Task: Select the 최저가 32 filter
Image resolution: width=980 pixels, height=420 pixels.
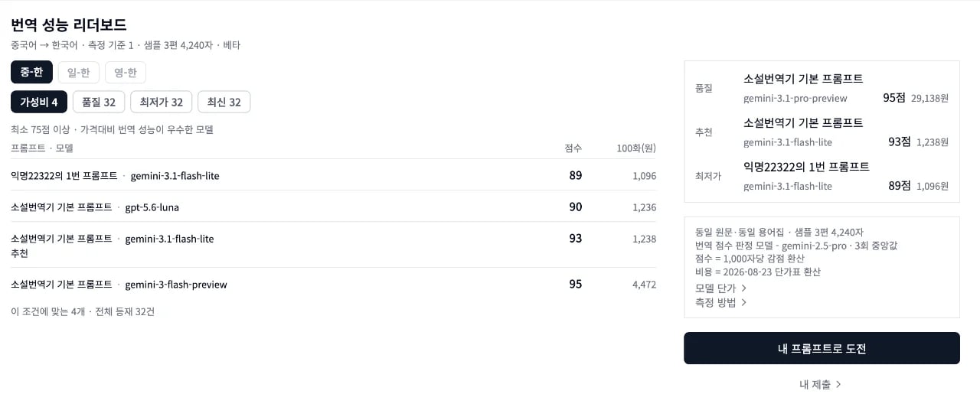Action: (x=162, y=102)
